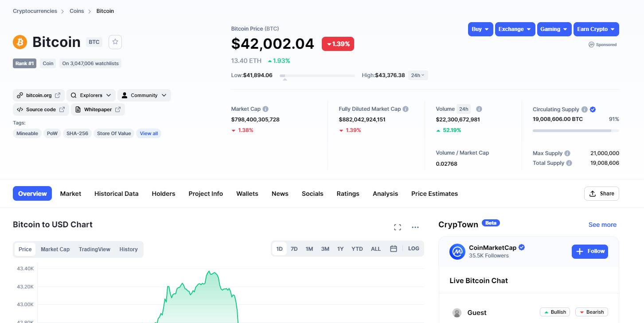
Task: Open the Buy dropdown
Action: point(480,29)
